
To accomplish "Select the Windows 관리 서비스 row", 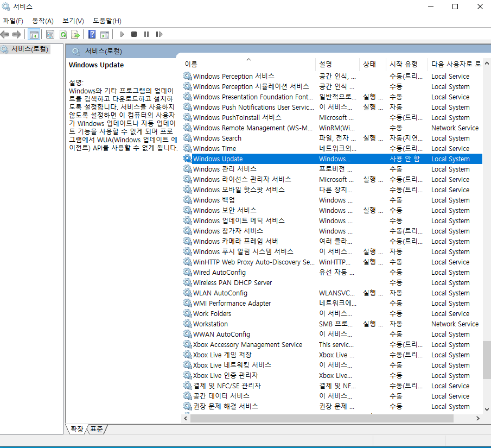I will click(332, 169).
